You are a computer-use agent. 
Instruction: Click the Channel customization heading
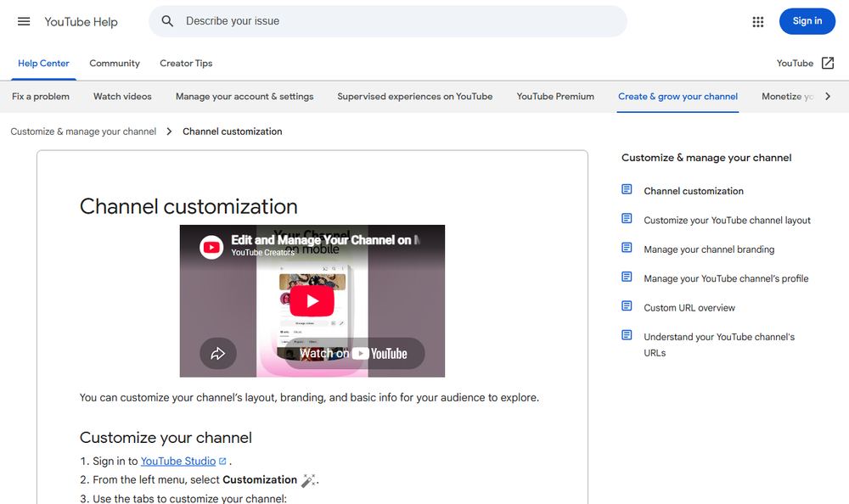(188, 206)
